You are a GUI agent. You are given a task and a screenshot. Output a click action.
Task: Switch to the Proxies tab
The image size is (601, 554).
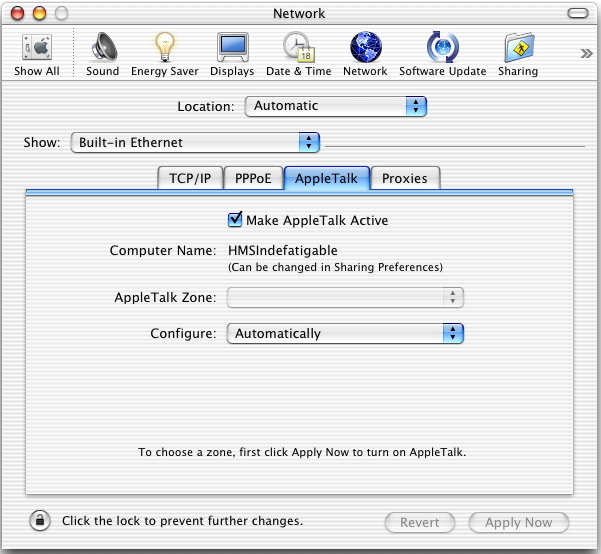coord(405,178)
